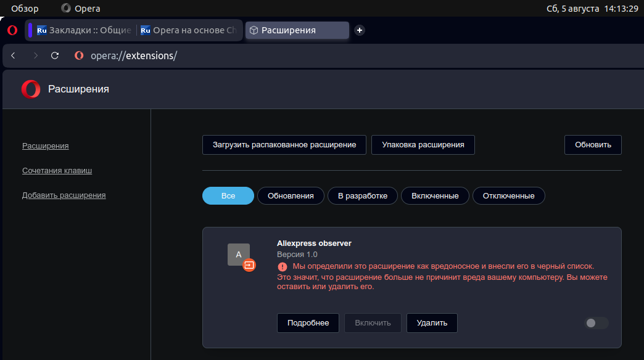
Task: Open the Расширения sidebar link
Action: pyautogui.click(x=46, y=146)
